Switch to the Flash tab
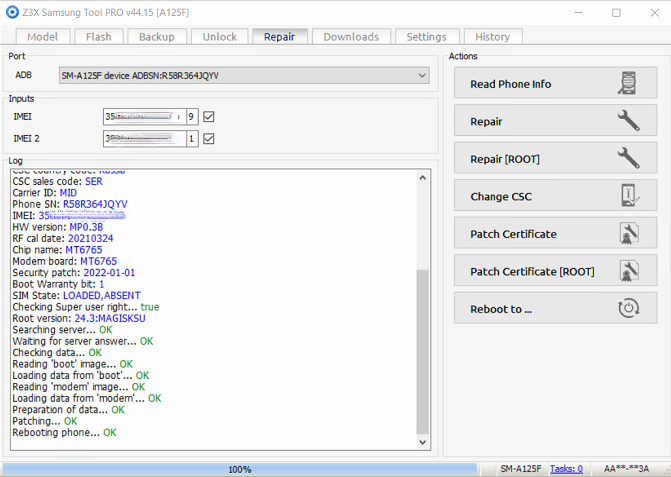671x477 pixels. pyautogui.click(x=99, y=37)
